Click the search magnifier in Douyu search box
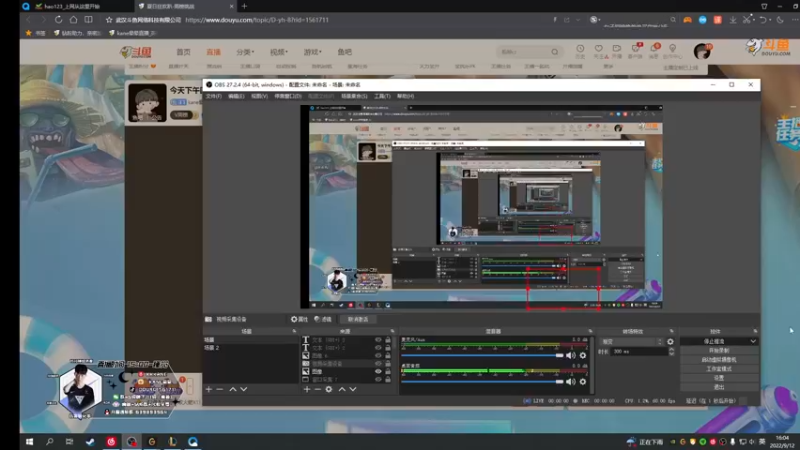Viewport: 800px width, 450px height. [555, 52]
